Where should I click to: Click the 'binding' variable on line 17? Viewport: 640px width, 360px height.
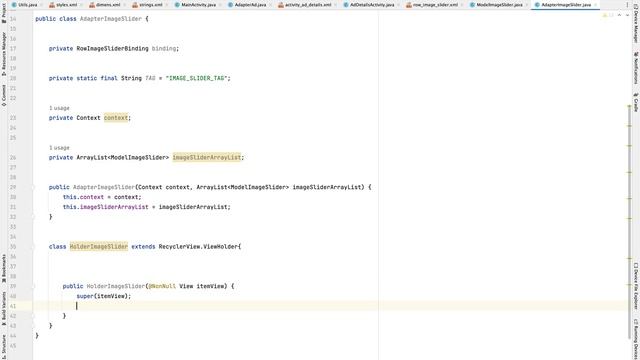pos(164,49)
